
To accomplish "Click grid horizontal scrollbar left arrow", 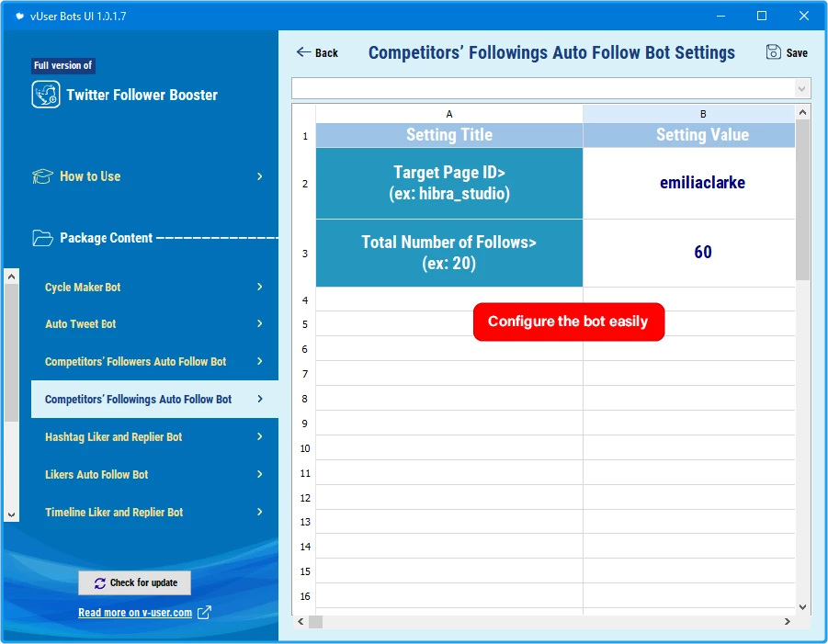I will click(301, 621).
